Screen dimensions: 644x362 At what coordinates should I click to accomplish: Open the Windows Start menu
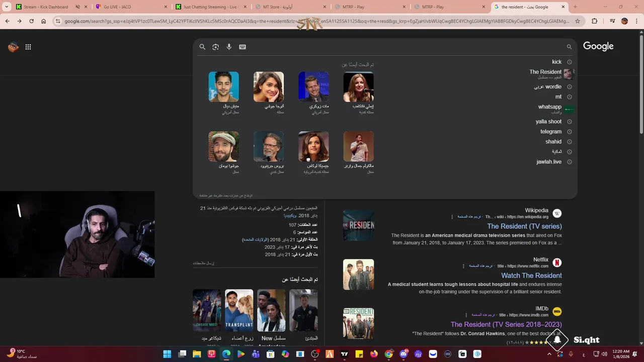pyautogui.click(x=167, y=354)
